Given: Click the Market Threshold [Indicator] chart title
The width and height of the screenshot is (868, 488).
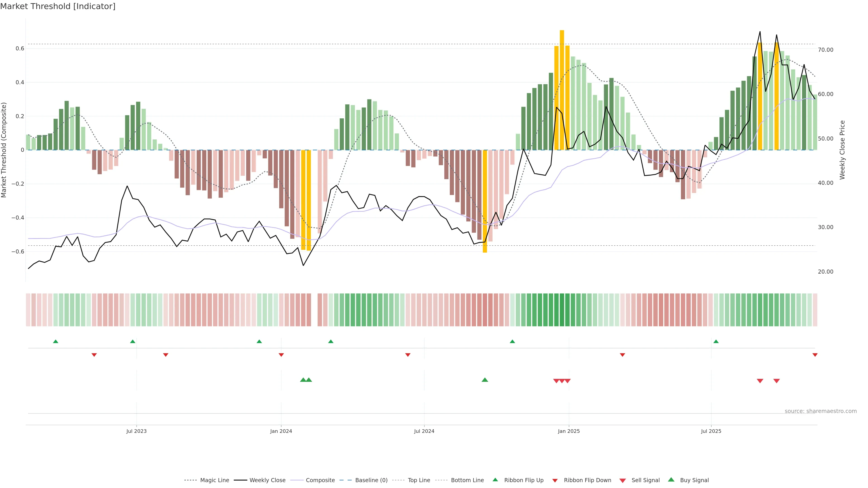Looking at the screenshot, I should click(58, 6).
